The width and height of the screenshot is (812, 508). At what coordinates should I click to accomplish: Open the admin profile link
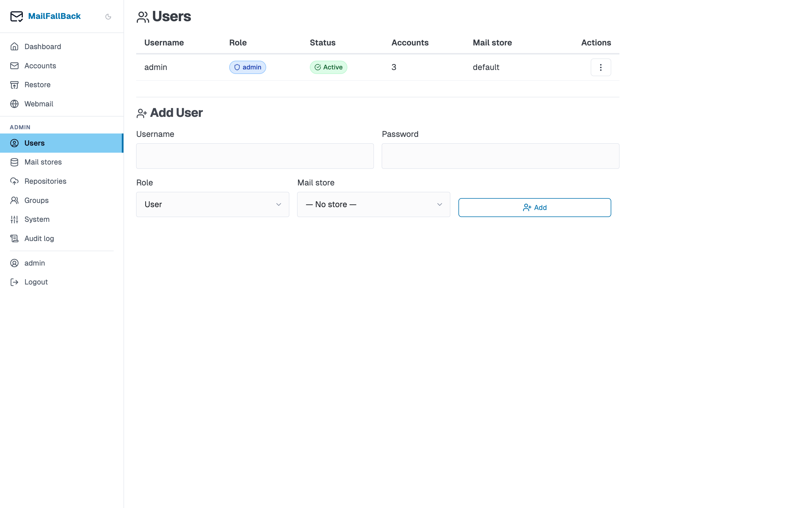[x=62, y=263]
